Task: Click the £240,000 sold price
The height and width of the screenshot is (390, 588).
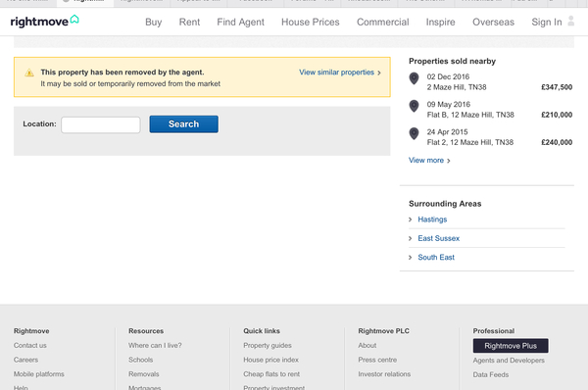Action: 557,142
